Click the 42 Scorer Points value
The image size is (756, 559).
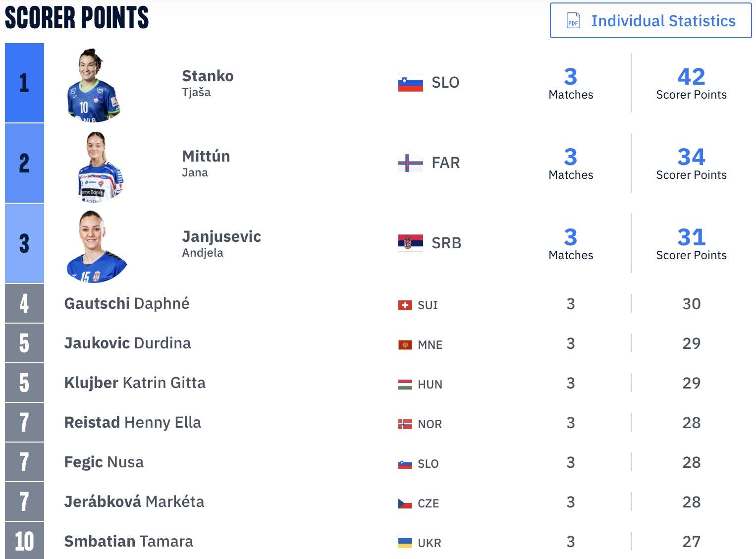click(x=691, y=77)
